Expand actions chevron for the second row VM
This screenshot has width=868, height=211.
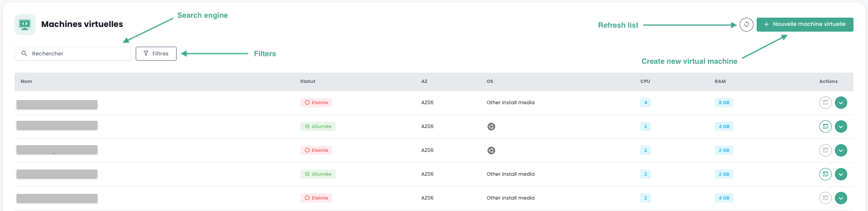[x=841, y=126]
